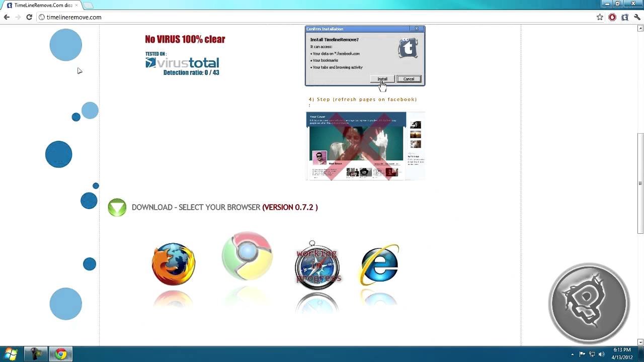Select the TimeLineRemove.Com tab
Image resolution: width=644 pixels, height=362 pixels.
[x=42, y=5]
